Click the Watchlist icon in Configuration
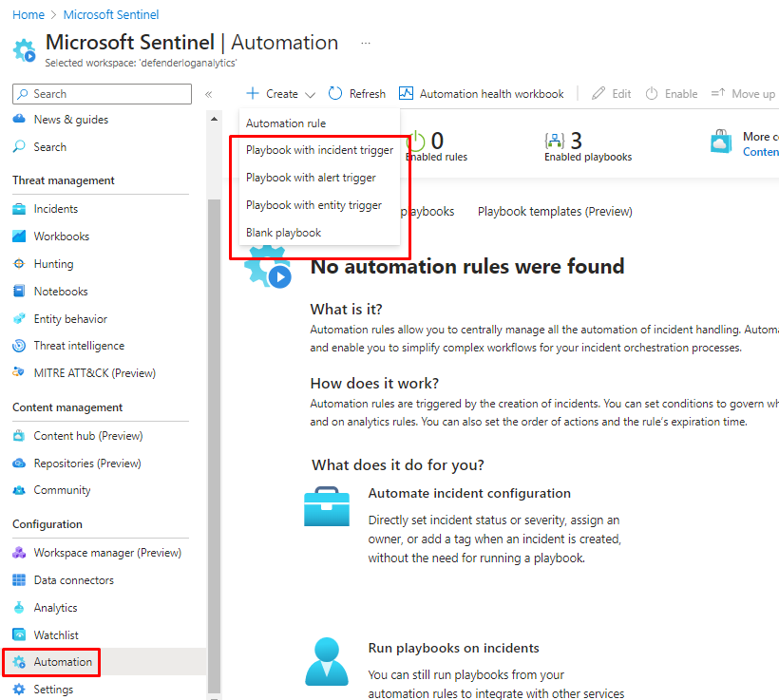The width and height of the screenshot is (779, 700). coord(19,634)
